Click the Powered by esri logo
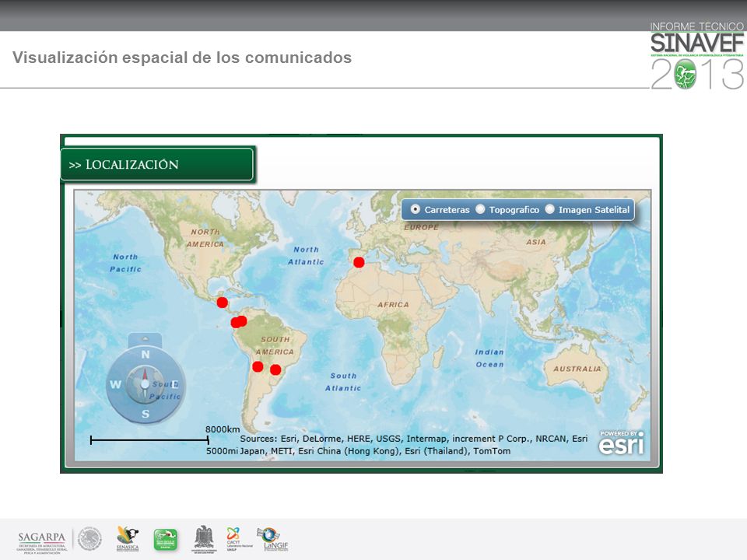Screen dimensions: 747x560 pyautogui.click(x=622, y=443)
